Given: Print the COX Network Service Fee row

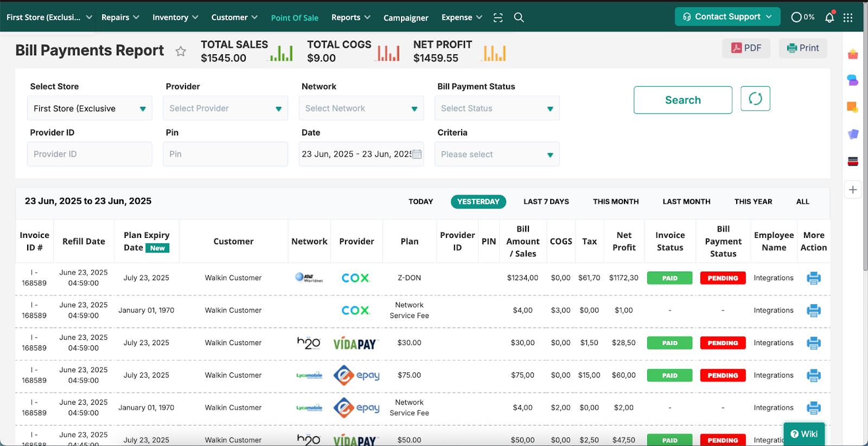Looking at the screenshot, I should tap(814, 311).
